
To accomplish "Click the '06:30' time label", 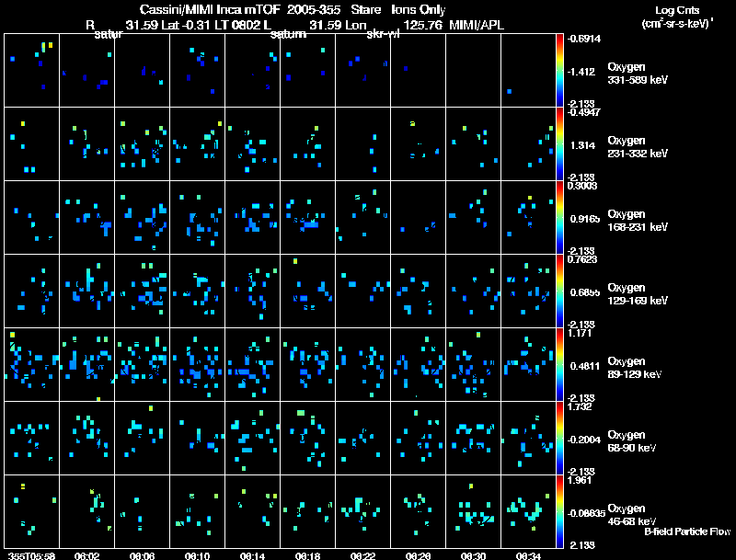I will [x=473, y=555].
